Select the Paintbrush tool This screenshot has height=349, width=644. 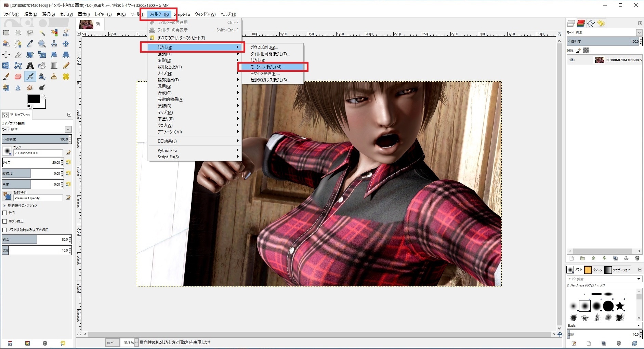click(x=6, y=77)
